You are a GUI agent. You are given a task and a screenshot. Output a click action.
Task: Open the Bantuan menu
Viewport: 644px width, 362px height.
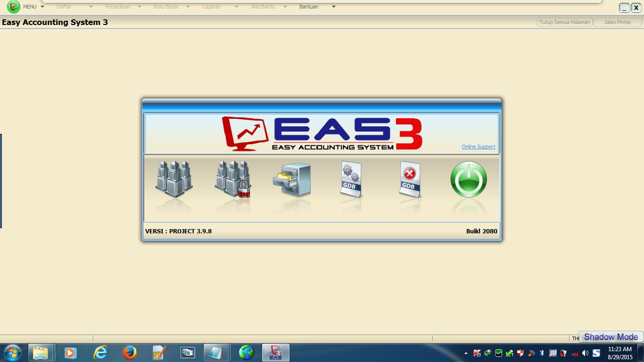pyautogui.click(x=309, y=7)
